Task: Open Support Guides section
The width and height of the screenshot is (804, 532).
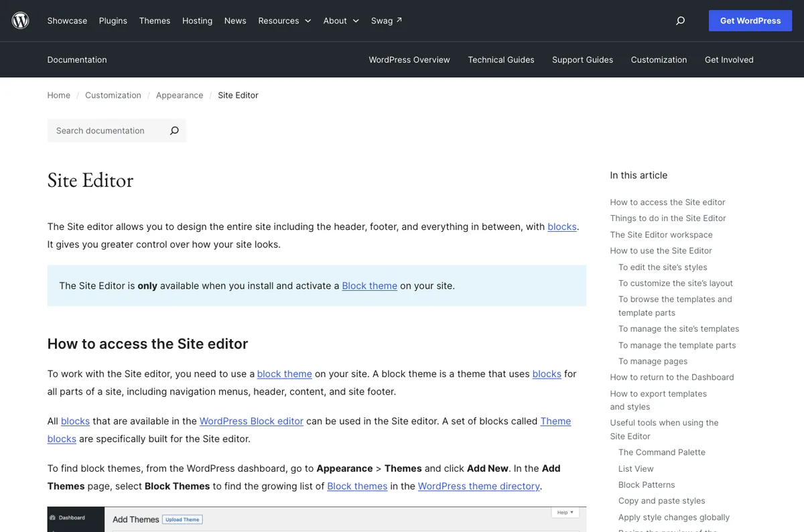Action: pos(582,60)
